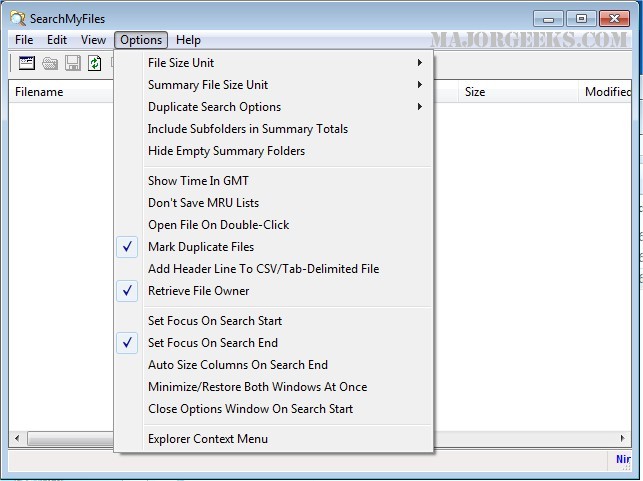Toggle Auto Size Columns On Search End
The height and width of the screenshot is (481, 643).
[x=274, y=365]
